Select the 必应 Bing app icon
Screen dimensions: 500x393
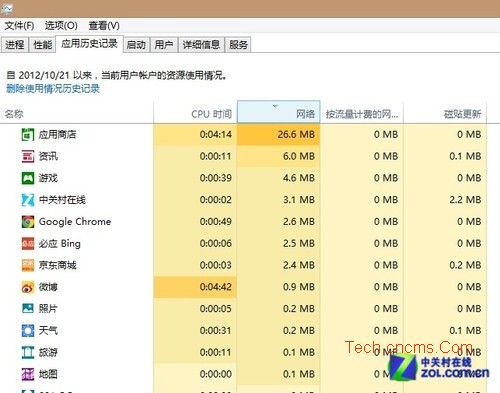coord(28,244)
